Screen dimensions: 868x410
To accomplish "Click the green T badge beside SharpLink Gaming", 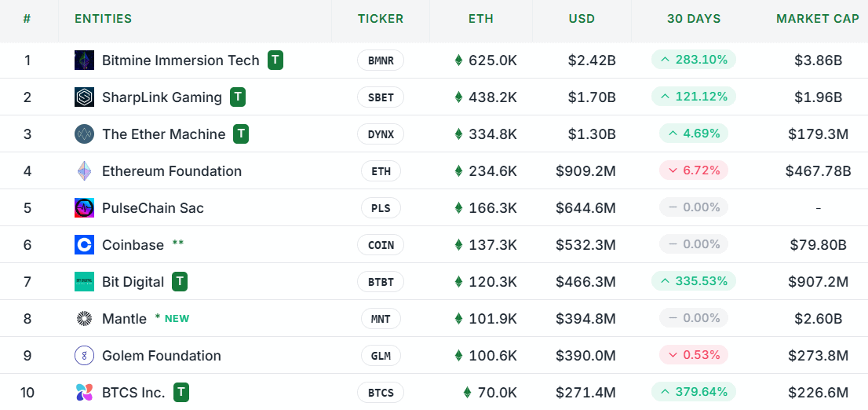I will [x=238, y=97].
